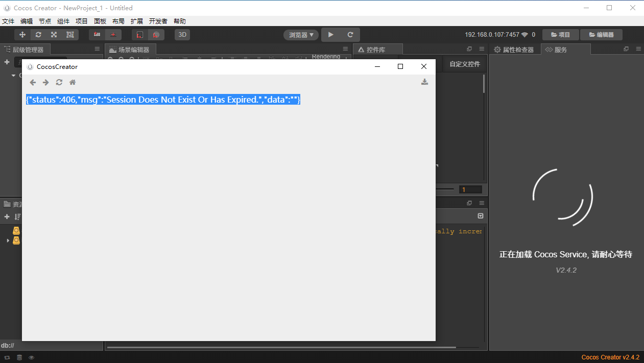Switch to the 控件库 tab
The height and width of the screenshot is (363, 644).
pyautogui.click(x=377, y=50)
